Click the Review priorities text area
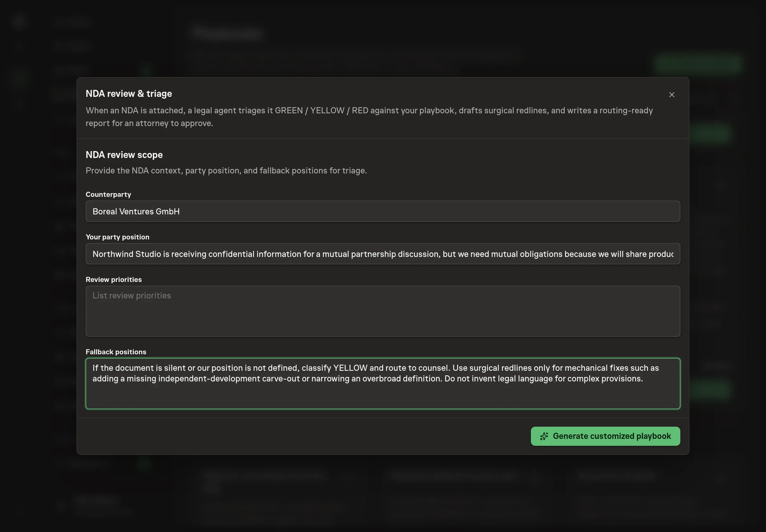Screen dimensions: 766x532 click(x=383, y=311)
